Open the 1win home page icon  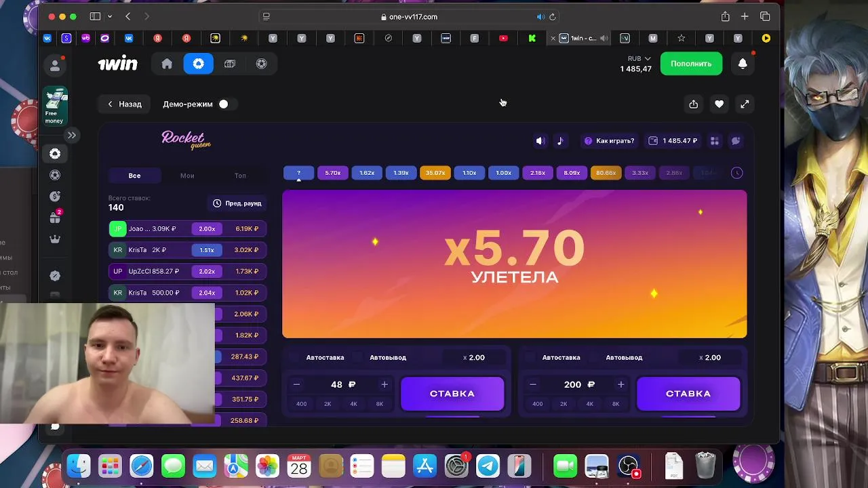[167, 64]
